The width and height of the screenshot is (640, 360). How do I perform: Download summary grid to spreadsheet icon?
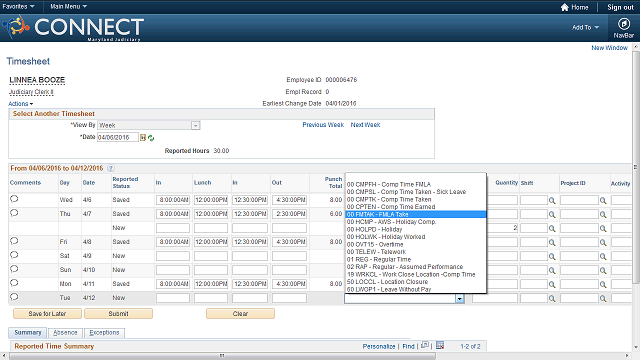pyautogui.click(x=440, y=345)
